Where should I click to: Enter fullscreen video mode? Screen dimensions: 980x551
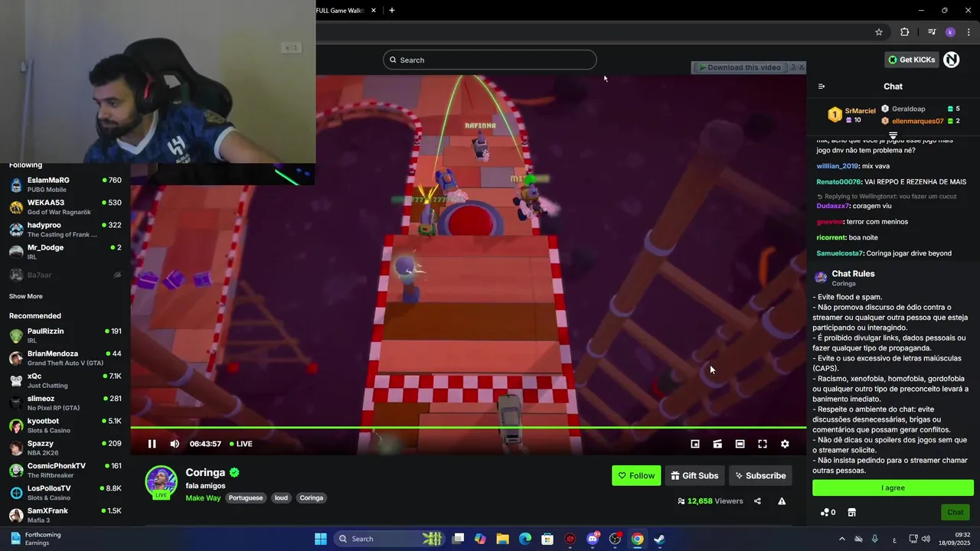(x=763, y=444)
